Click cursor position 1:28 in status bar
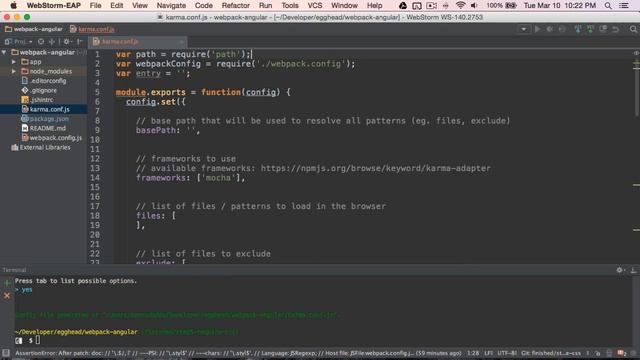 (x=473, y=353)
